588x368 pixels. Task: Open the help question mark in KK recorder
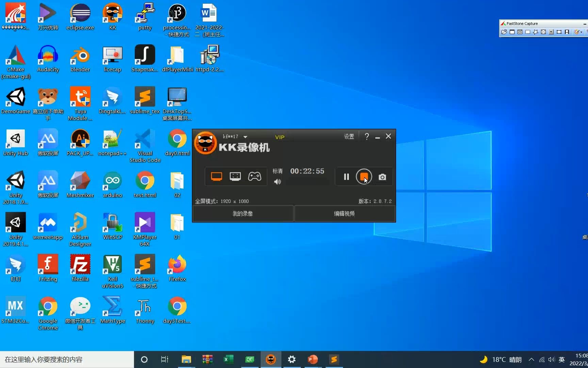point(366,137)
